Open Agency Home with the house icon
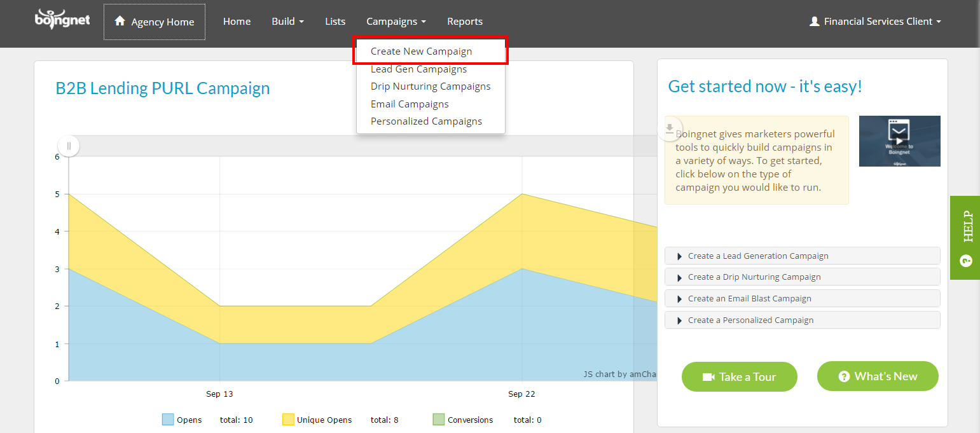The width and height of the screenshot is (980, 433). (155, 22)
